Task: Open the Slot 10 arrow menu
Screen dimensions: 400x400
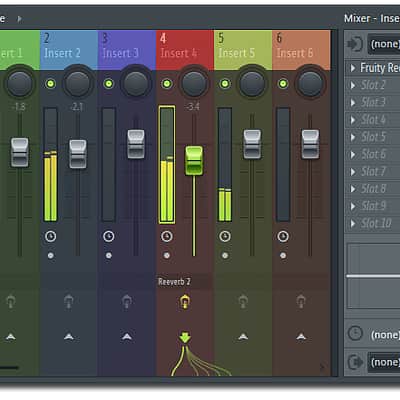Action: 353,223
